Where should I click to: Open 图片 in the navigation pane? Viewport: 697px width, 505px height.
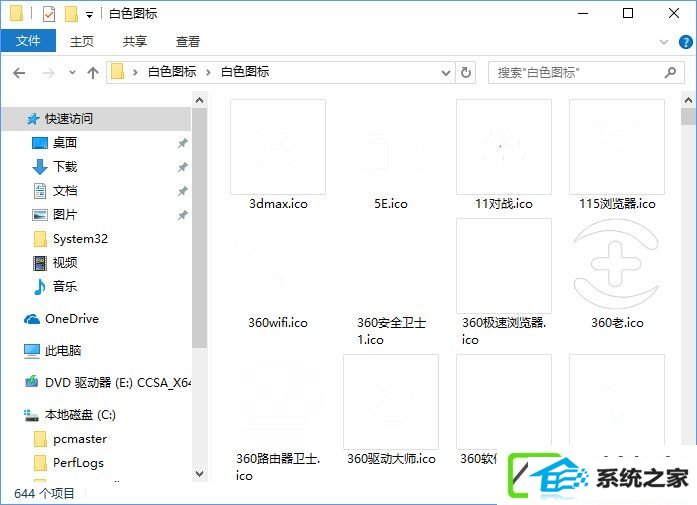click(x=65, y=215)
